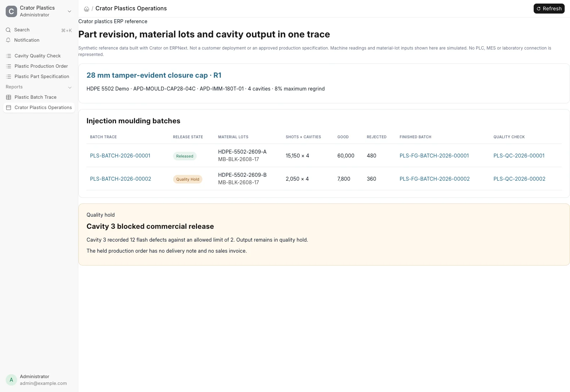
Task: Select Crator Plastics Operations sidebar item
Action: 39,108
